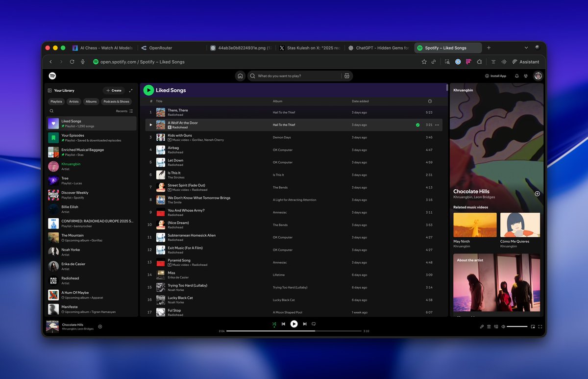Viewport: 588px width, 379px height.
Task: Play Liked Songs with the green play button
Action: [x=148, y=90]
